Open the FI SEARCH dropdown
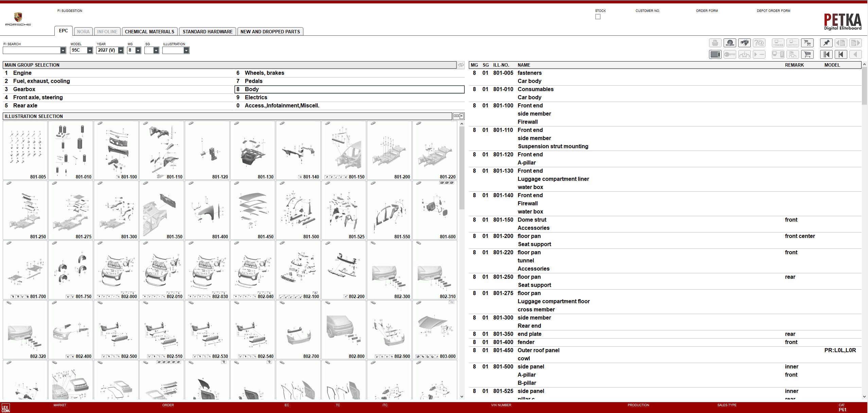This screenshot has height=413, width=868. point(63,50)
